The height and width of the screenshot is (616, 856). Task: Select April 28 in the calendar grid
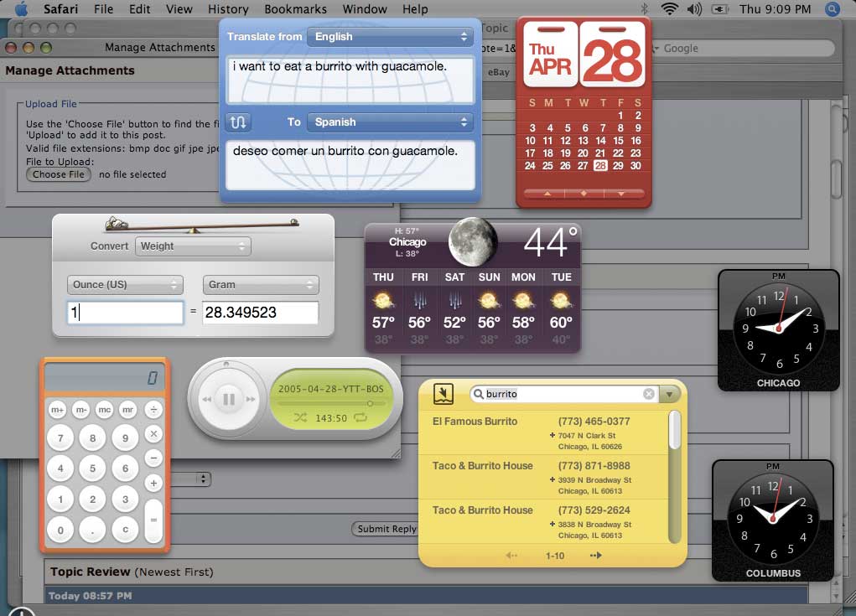pyautogui.click(x=600, y=165)
